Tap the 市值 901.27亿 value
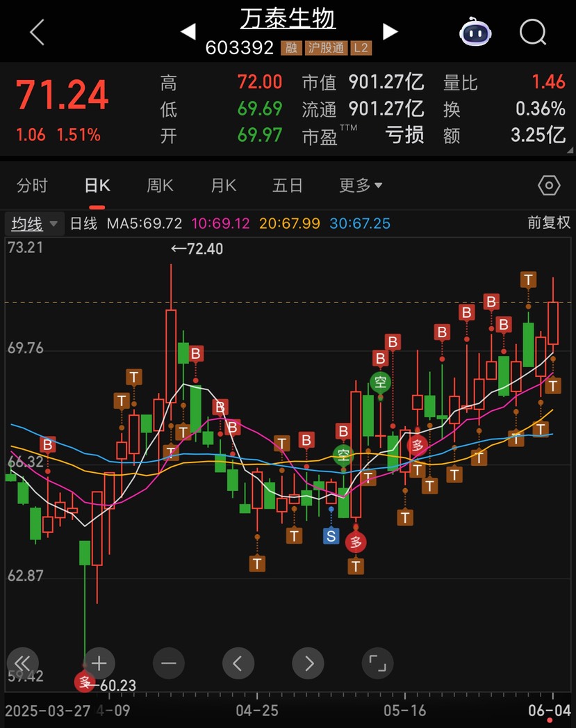The image size is (576, 728). click(386, 82)
